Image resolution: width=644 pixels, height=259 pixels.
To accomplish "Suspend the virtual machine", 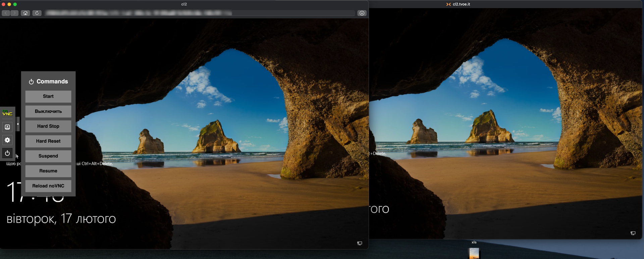I will [48, 156].
